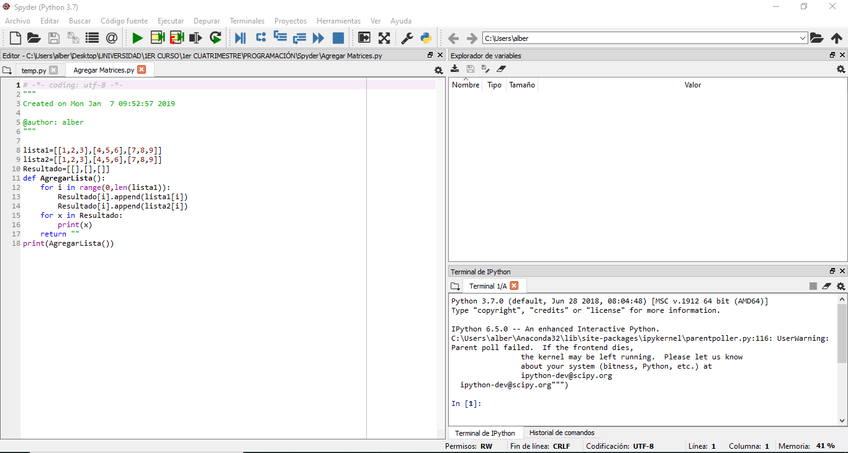Import data icon in the variable explorer
The image size is (848, 453).
pyautogui.click(x=455, y=70)
